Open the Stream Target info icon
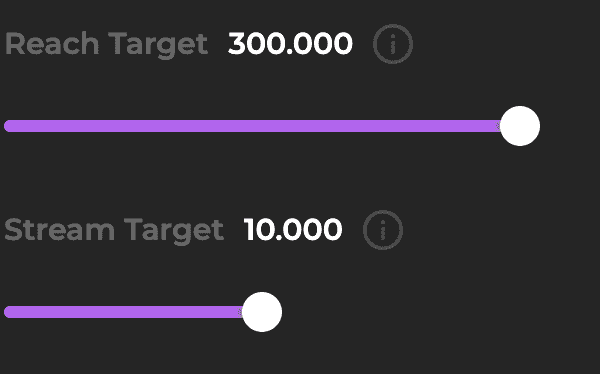Viewport: 600px width, 374px height. [383, 230]
